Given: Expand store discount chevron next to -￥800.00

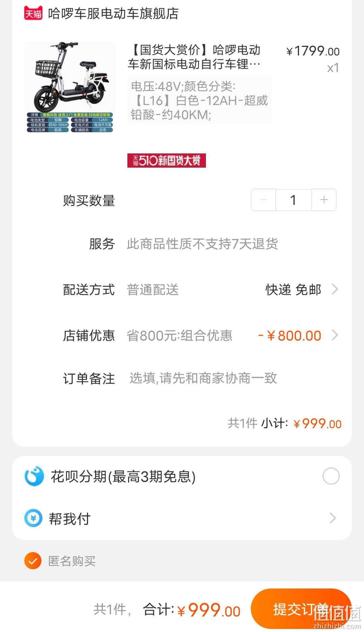Looking at the screenshot, I should pos(335,335).
